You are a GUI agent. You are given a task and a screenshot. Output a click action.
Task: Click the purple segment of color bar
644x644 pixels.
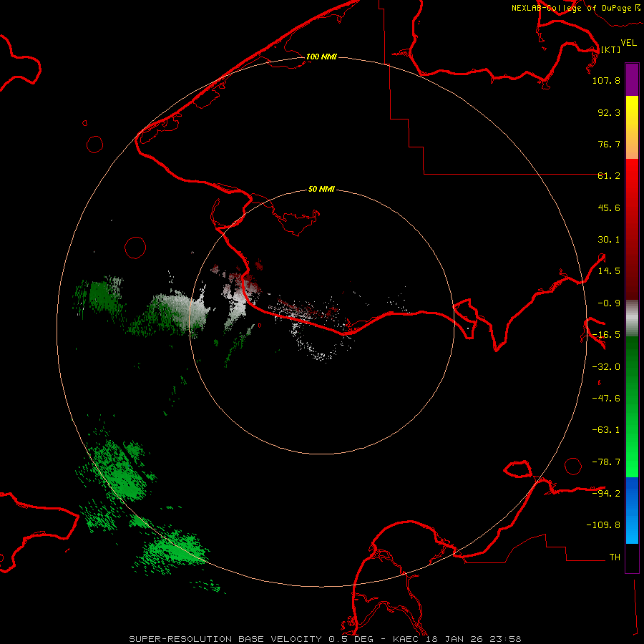pyautogui.click(x=632, y=79)
